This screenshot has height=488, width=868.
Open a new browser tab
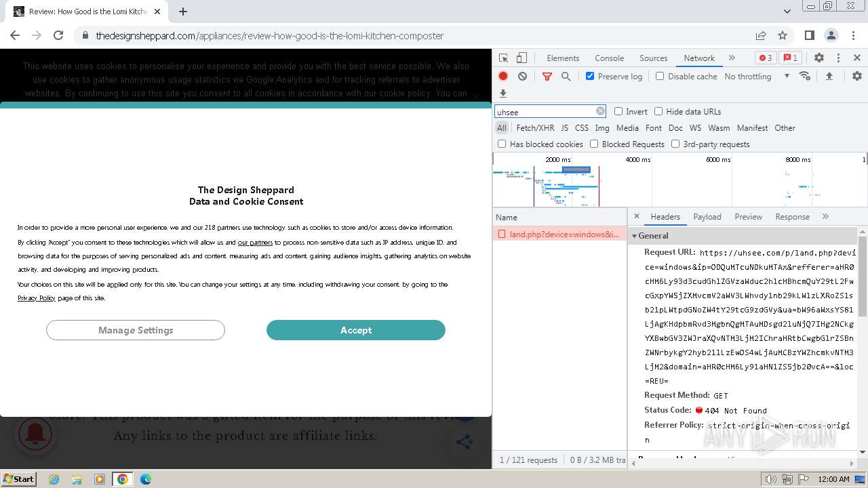coord(183,12)
